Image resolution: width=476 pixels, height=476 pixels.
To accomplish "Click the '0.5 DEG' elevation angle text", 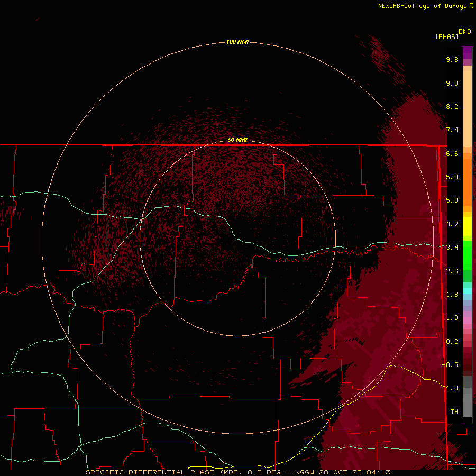I will click(264, 472).
